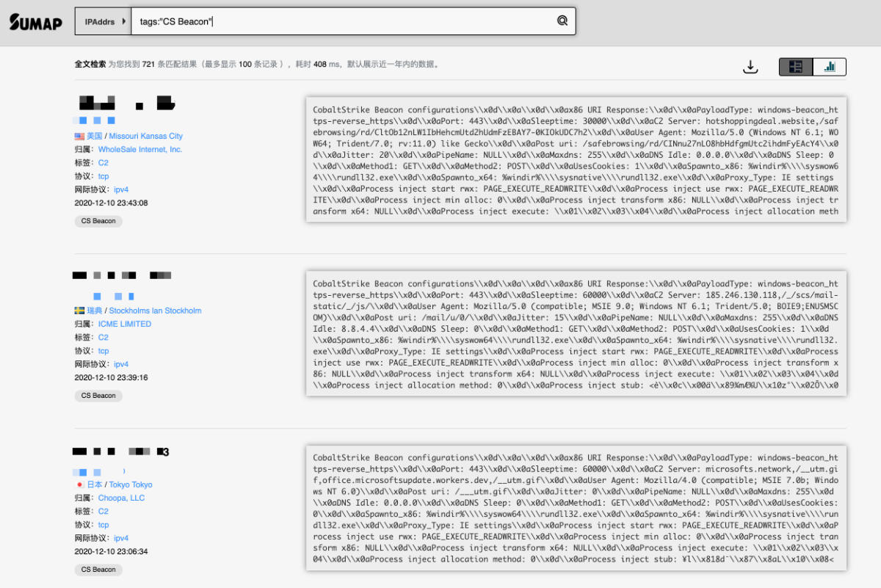
Task: Click the C2 tag in Stockholm result
Action: 104,338
